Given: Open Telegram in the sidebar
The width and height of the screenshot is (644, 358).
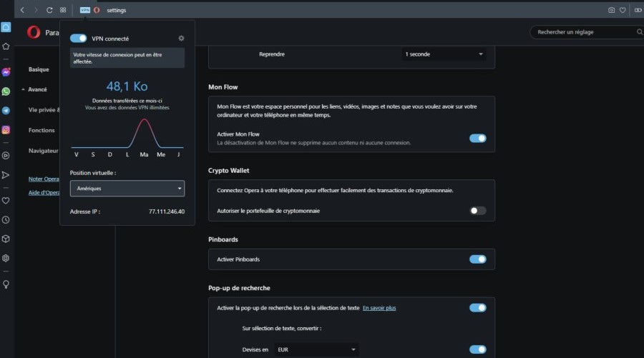Looking at the screenshot, I should coord(6,111).
